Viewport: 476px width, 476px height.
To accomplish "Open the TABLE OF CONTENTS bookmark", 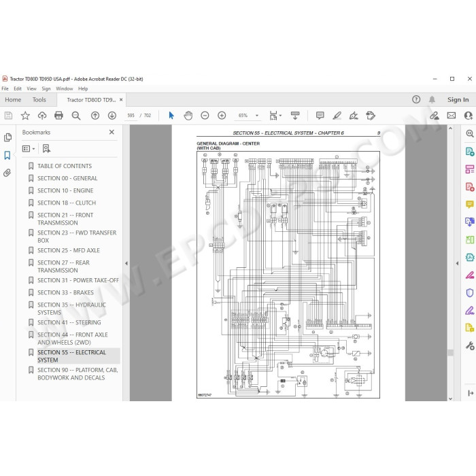I will (65, 166).
